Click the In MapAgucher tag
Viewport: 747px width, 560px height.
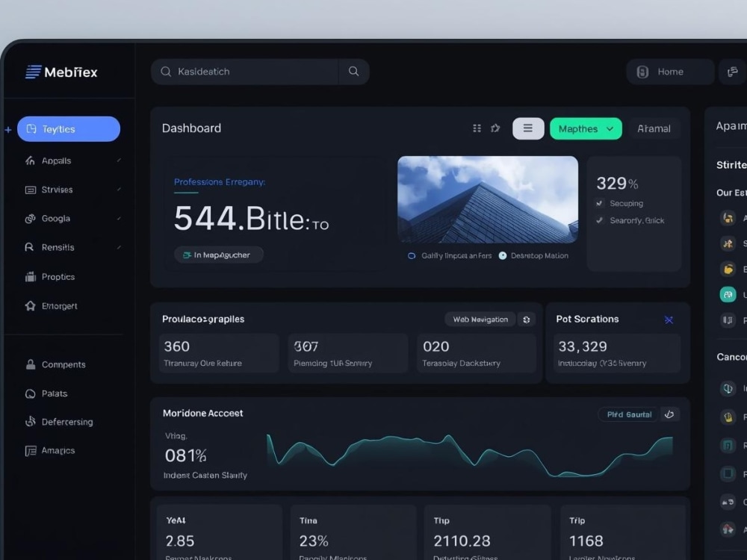(x=219, y=255)
